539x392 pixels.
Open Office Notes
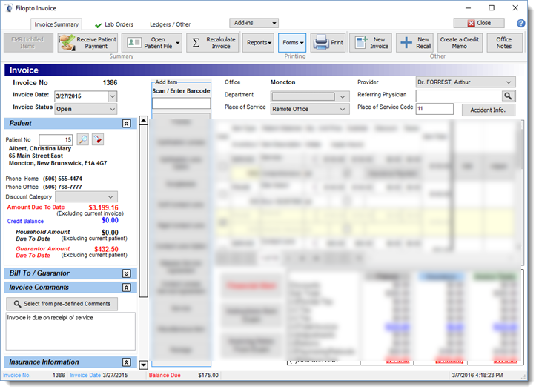coord(504,43)
